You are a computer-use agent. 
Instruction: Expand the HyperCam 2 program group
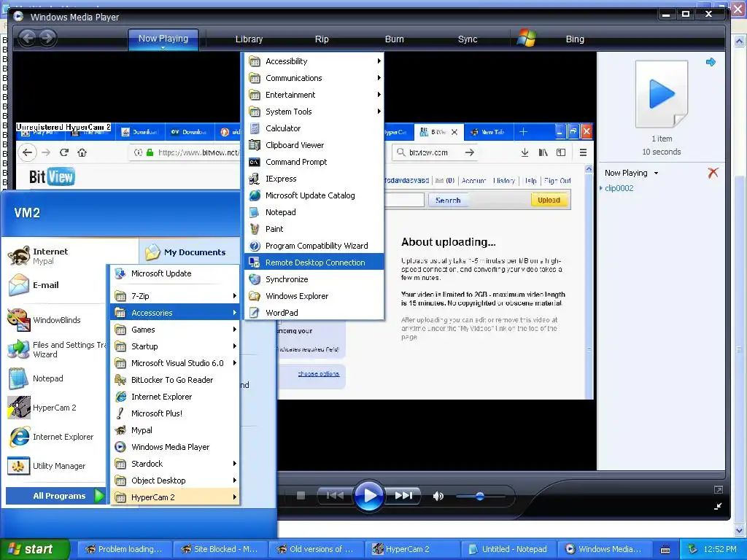coord(175,497)
